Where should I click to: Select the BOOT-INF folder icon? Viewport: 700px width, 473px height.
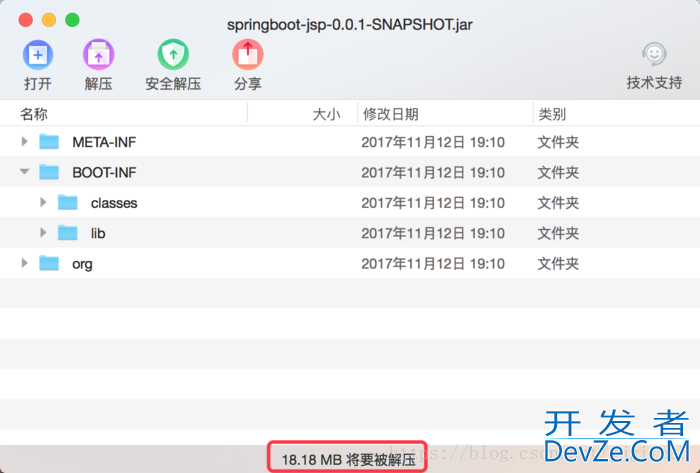coord(49,172)
